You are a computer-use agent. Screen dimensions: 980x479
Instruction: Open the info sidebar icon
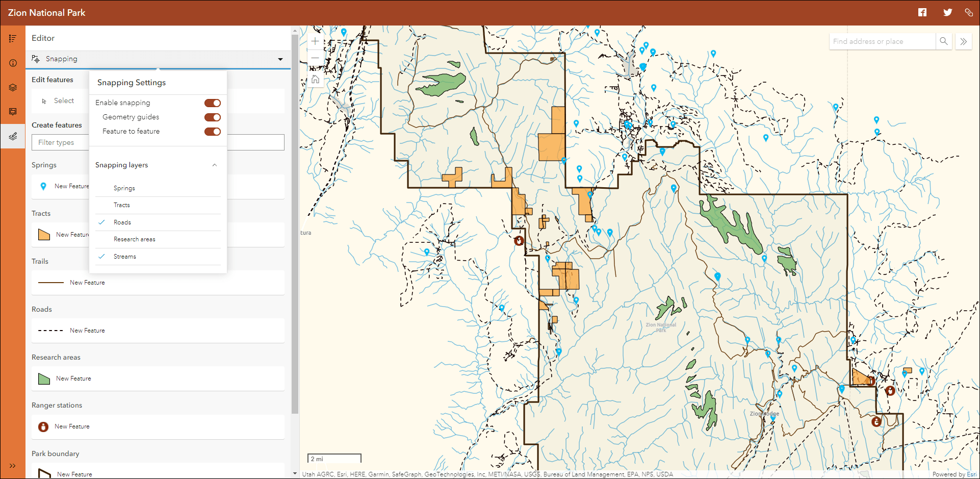(13, 63)
